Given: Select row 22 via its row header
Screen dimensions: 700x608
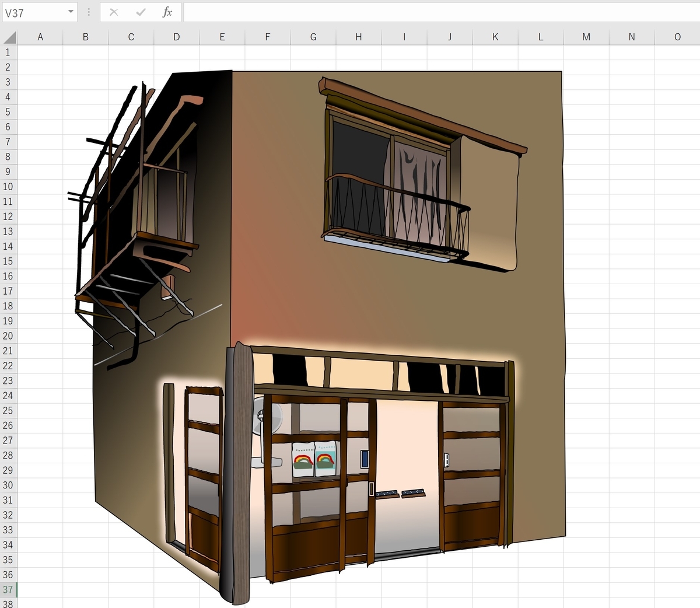Looking at the screenshot, I should pyautogui.click(x=8, y=366).
